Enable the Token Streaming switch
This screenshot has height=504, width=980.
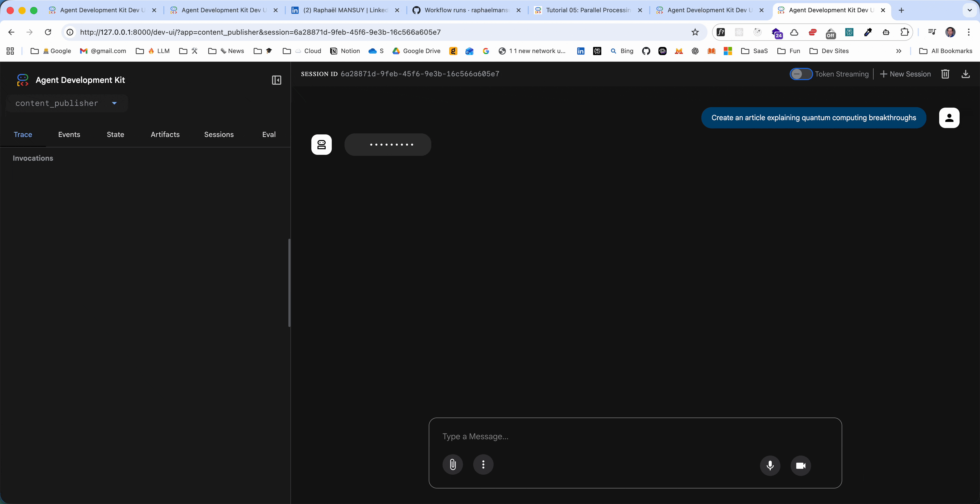point(801,74)
